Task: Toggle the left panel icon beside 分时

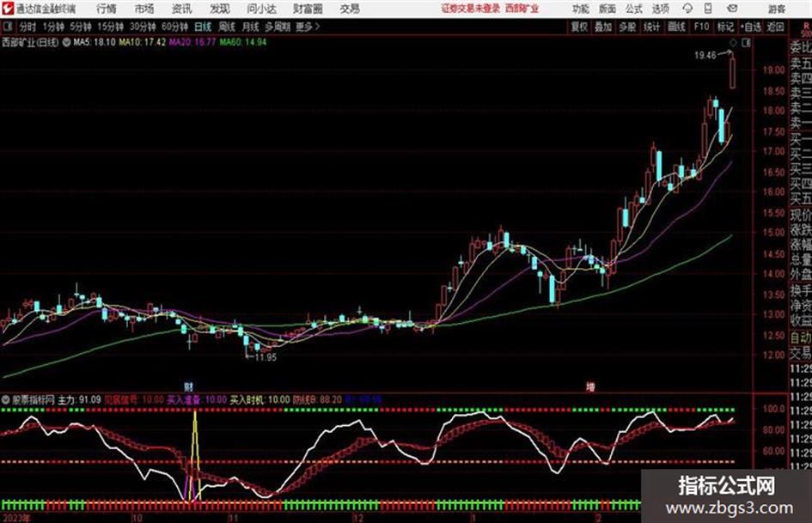Action: [8, 27]
